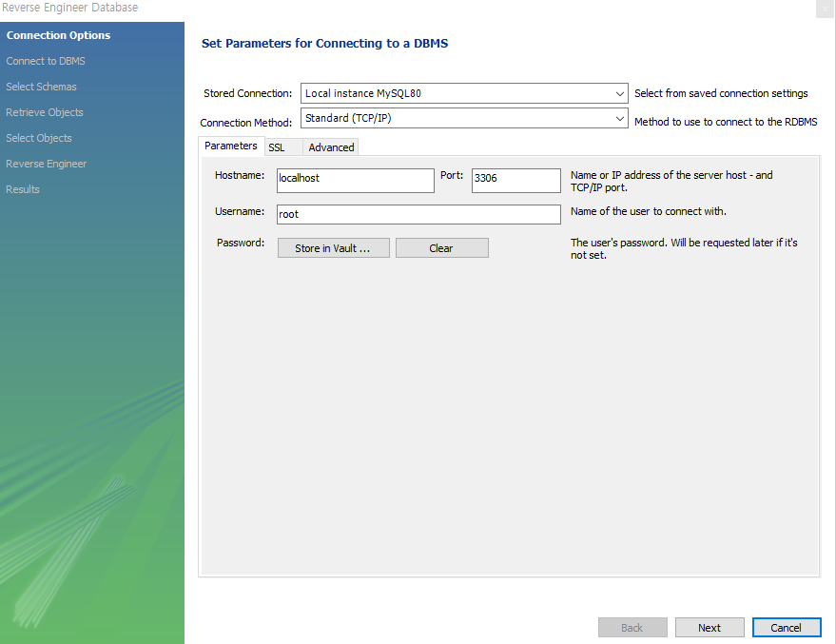Select Retrieve Objects step in sidebar
The height and width of the screenshot is (644, 836).
[x=45, y=112]
